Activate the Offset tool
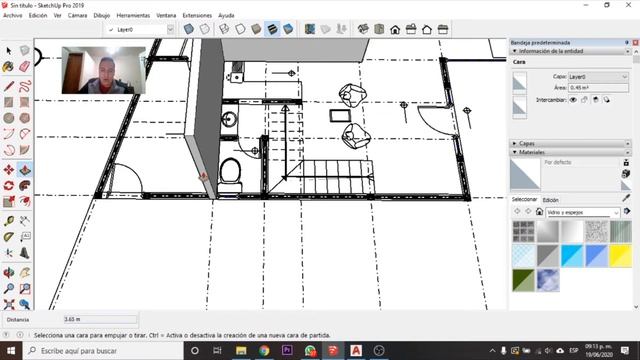640x360 pixels. [24, 202]
